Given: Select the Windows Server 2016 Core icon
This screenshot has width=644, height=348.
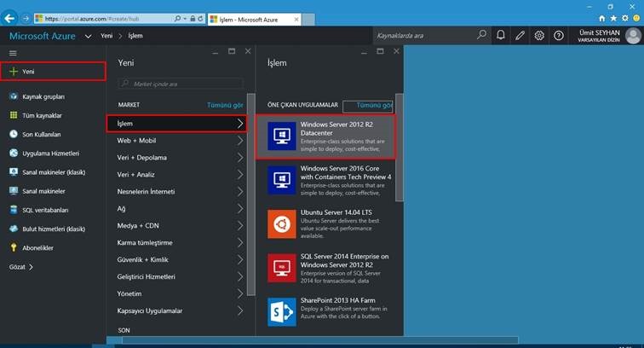Looking at the screenshot, I should click(282, 180).
